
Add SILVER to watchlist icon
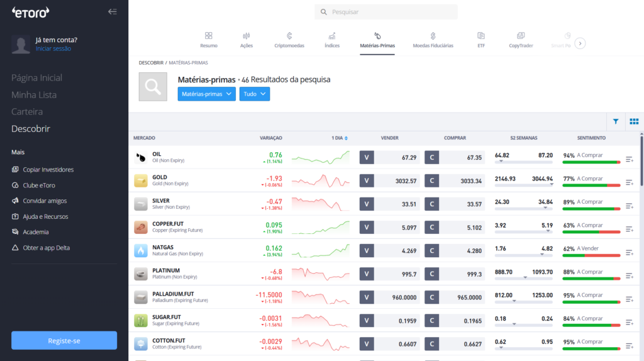pyautogui.click(x=629, y=206)
